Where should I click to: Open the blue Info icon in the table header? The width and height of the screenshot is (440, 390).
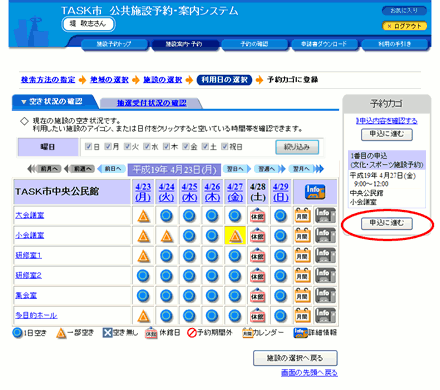pos(315,192)
